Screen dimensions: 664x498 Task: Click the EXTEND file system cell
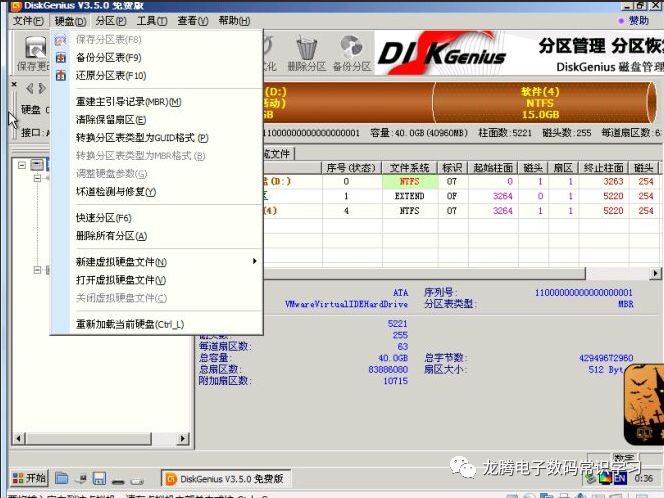[410, 196]
